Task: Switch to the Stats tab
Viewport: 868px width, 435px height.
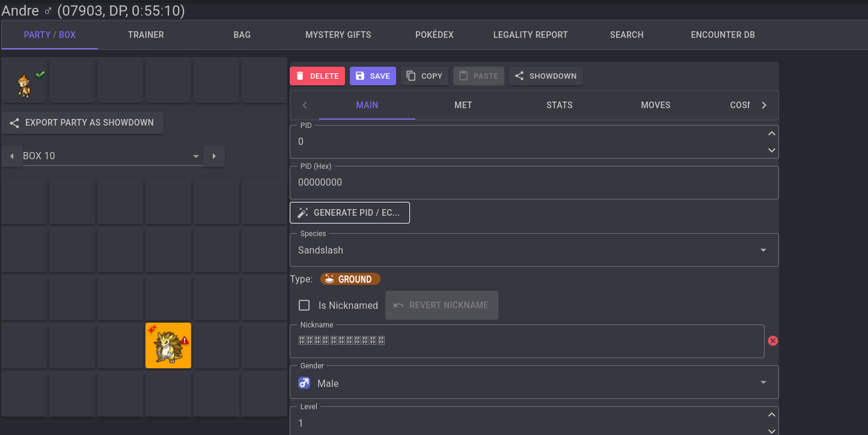Action: coord(559,105)
